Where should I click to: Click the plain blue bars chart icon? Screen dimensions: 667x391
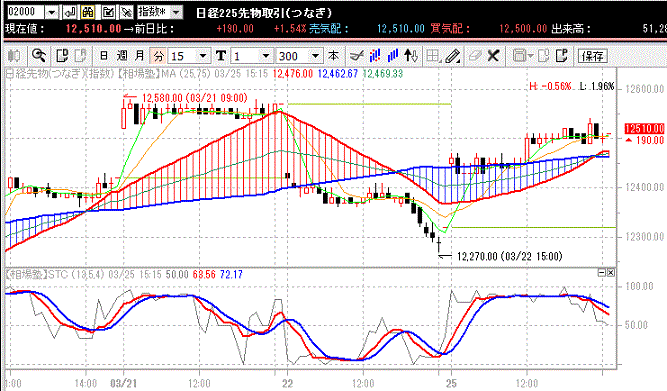(x=393, y=56)
